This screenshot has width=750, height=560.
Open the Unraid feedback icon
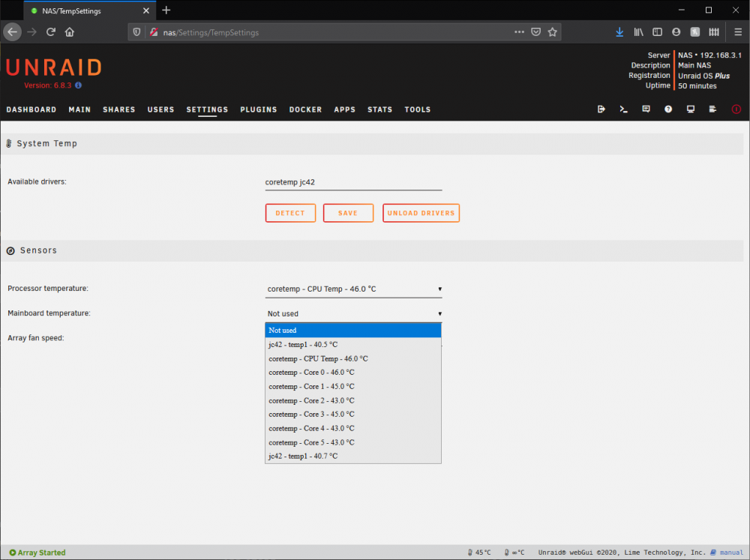[x=646, y=109]
